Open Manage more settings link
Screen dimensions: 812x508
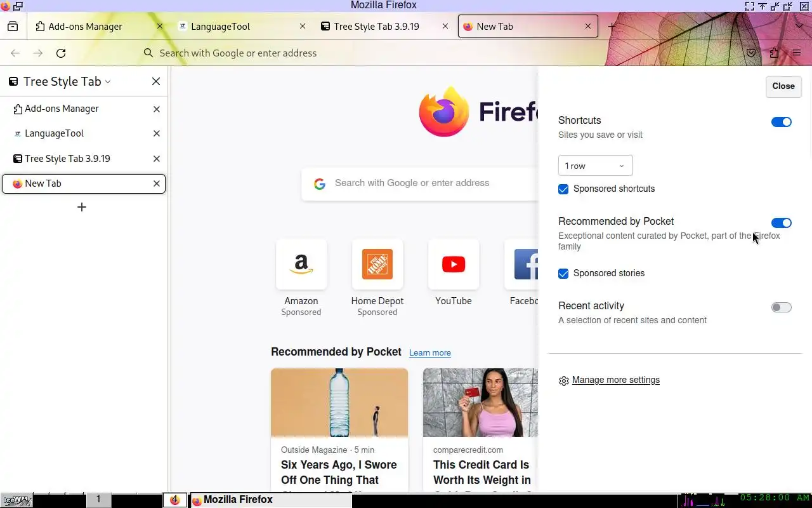(616, 380)
